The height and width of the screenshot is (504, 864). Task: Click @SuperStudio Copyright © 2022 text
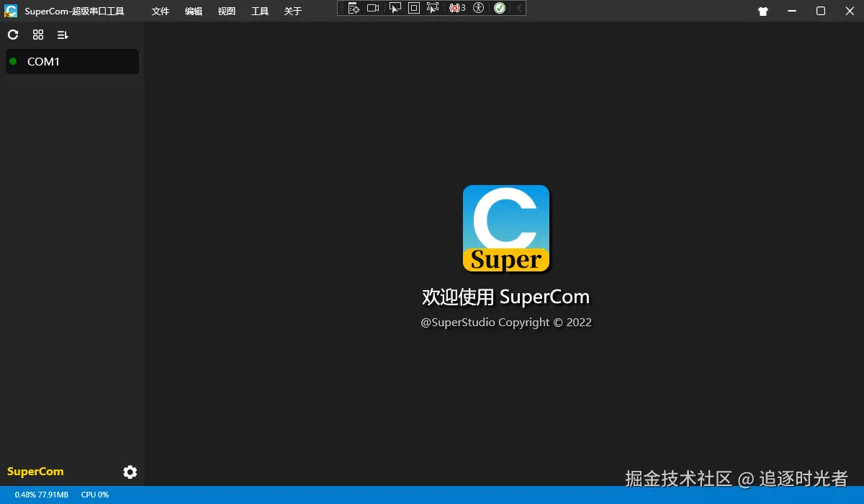[506, 323]
